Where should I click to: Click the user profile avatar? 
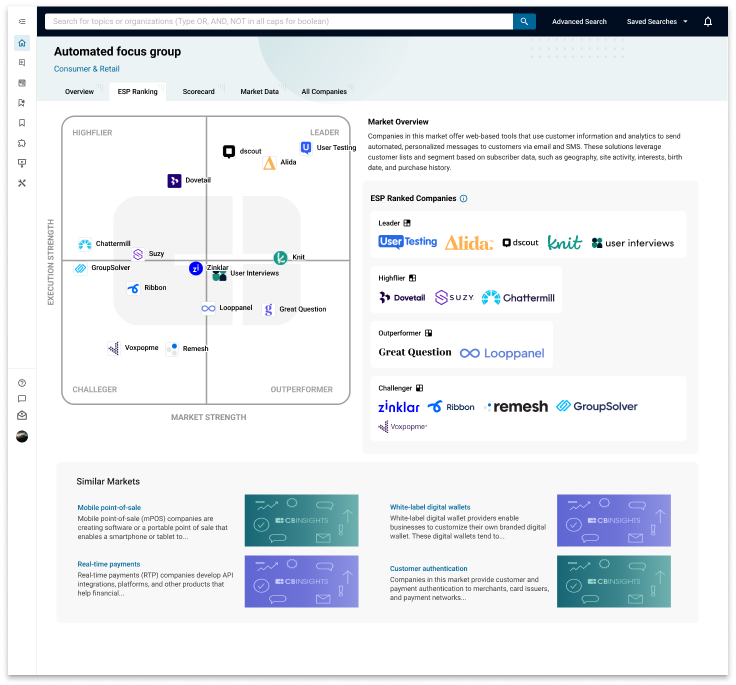tap(22, 437)
